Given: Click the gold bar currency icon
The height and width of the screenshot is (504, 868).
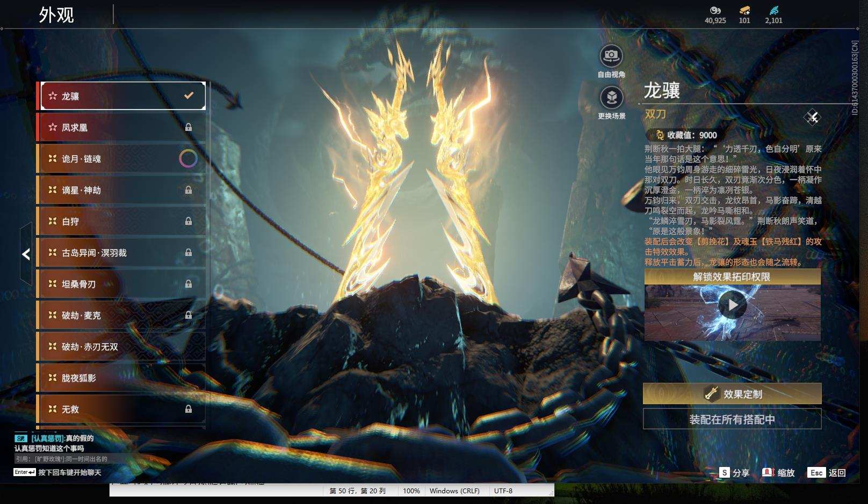Looking at the screenshot, I should coord(744,10).
